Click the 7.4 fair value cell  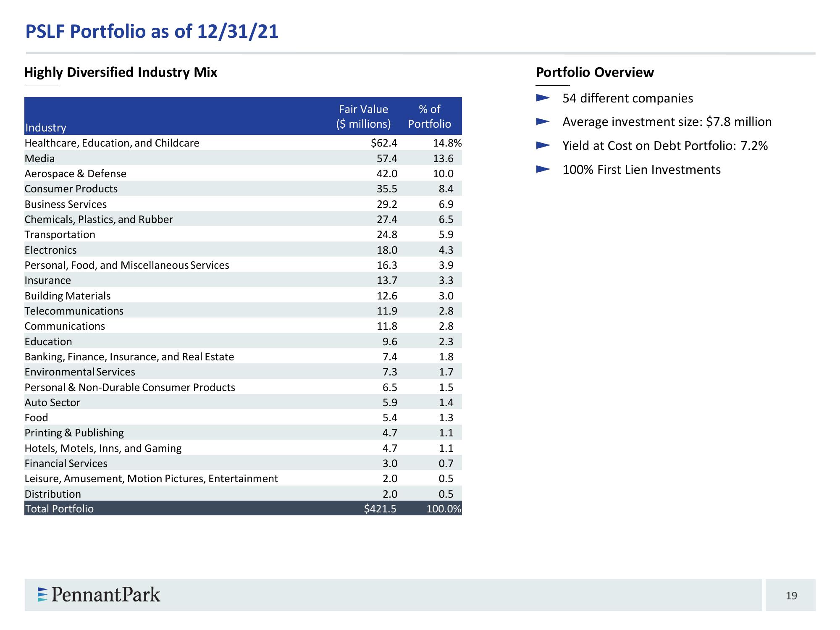coord(390,357)
